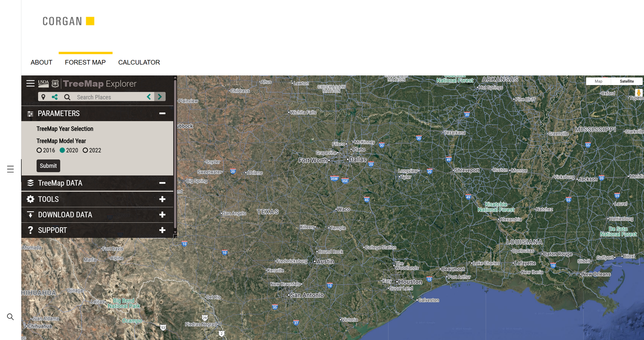Open the ABOUT tab

coord(41,62)
